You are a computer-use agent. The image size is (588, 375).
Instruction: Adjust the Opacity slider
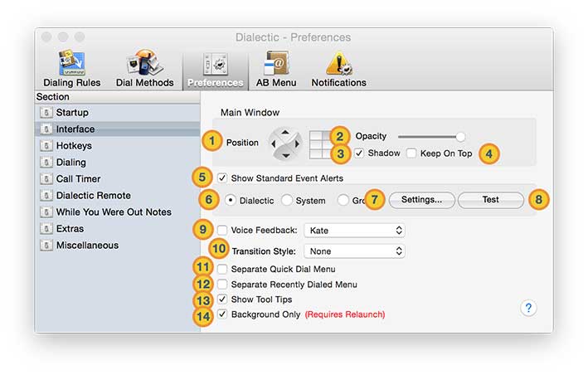pyautogui.click(x=431, y=137)
